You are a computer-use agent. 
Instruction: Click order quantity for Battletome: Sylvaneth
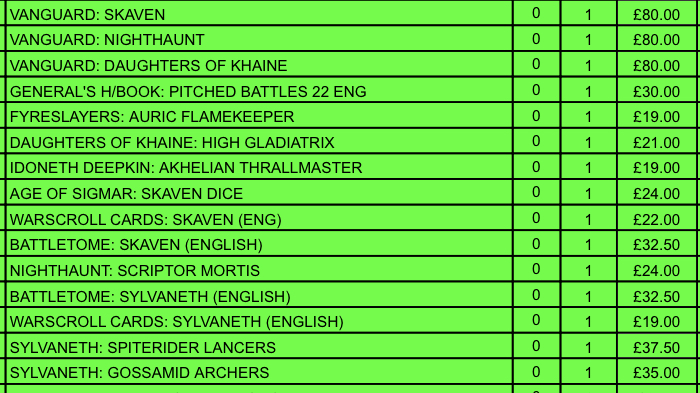click(536, 295)
